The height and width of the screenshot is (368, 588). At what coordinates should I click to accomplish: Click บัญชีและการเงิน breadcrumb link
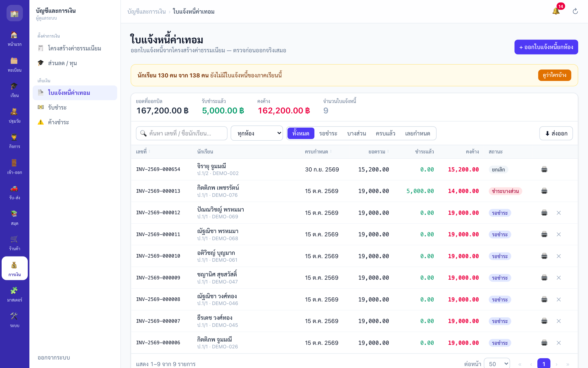146,11
